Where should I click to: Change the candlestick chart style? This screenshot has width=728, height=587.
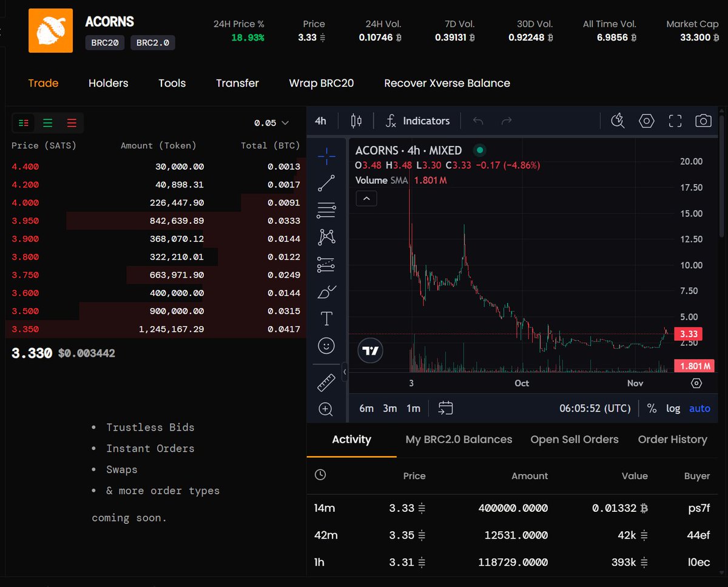pyautogui.click(x=357, y=121)
